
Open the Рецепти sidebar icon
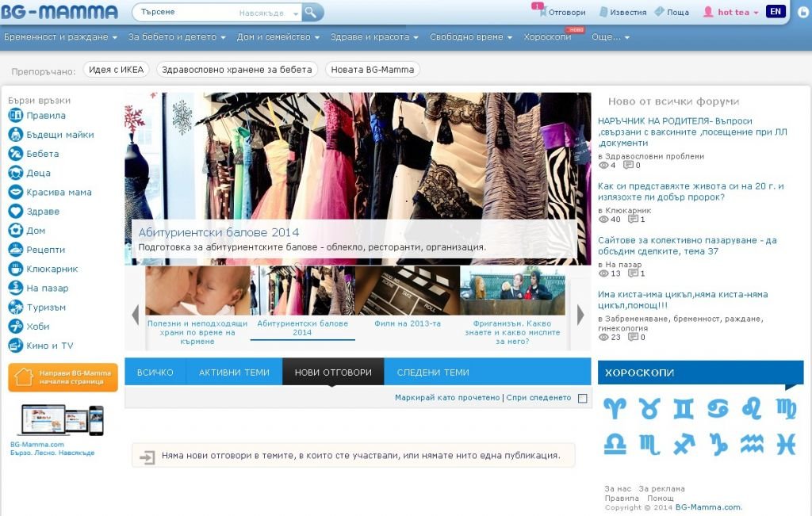(15, 250)
